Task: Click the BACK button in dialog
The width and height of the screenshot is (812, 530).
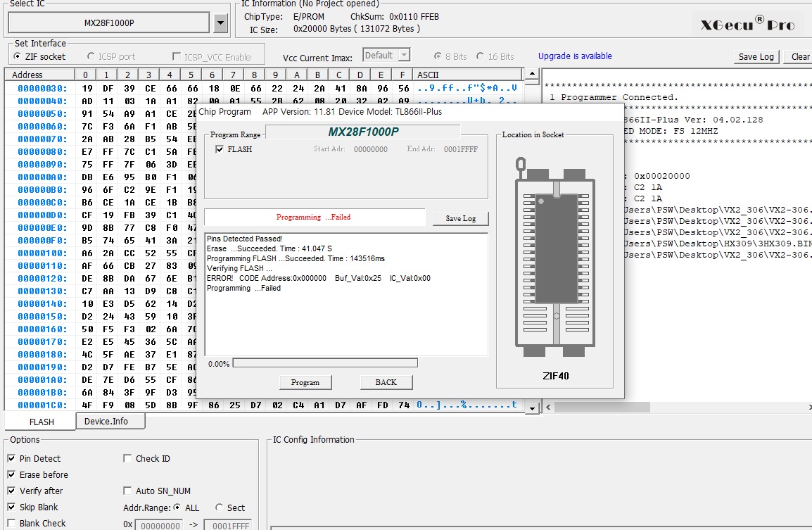Action: pyautogui.click(x=386, y=382)
